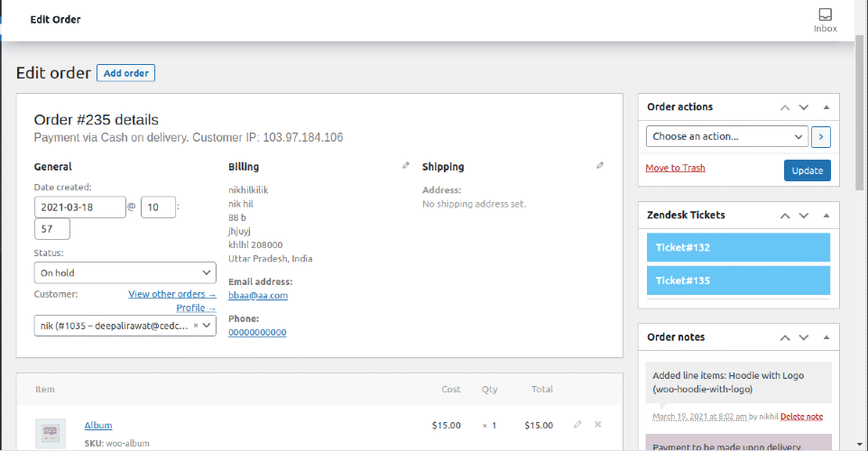The height and width of the screenshot is (451, 868).
Task: Open Ticket#135
Action: pos(738,281)
